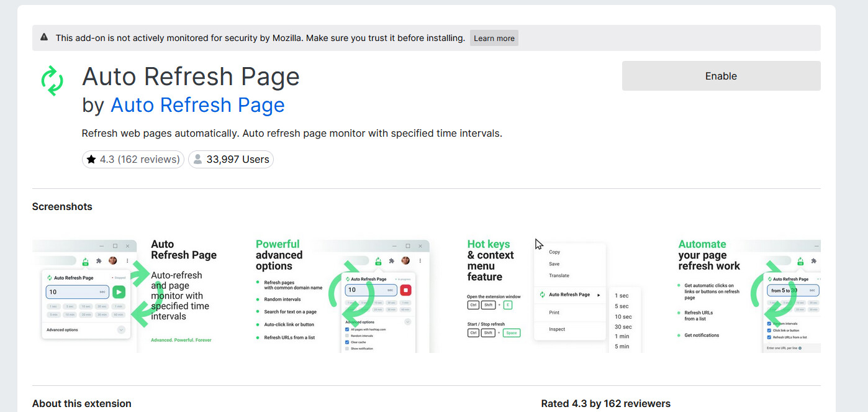Viewport: 868px width, 412px height.
Task: Click the info icon beside 'Enter one URL per line'
Action: coord(800,348)
